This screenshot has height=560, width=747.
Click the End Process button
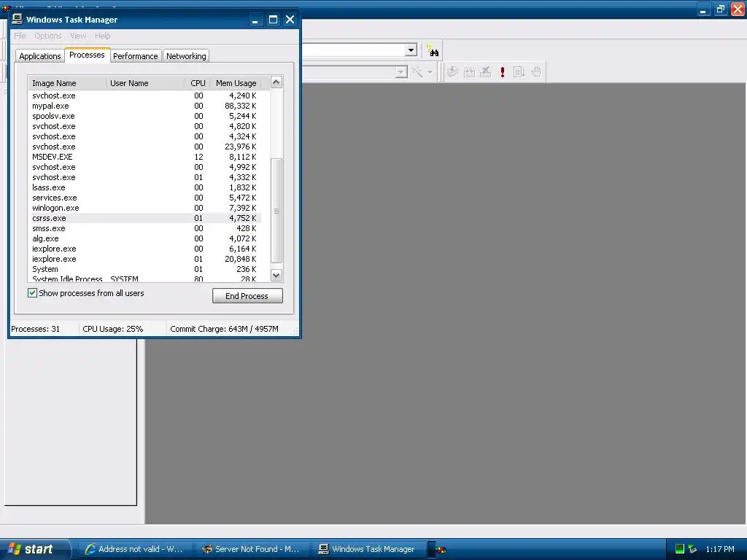tap(247, 296)
